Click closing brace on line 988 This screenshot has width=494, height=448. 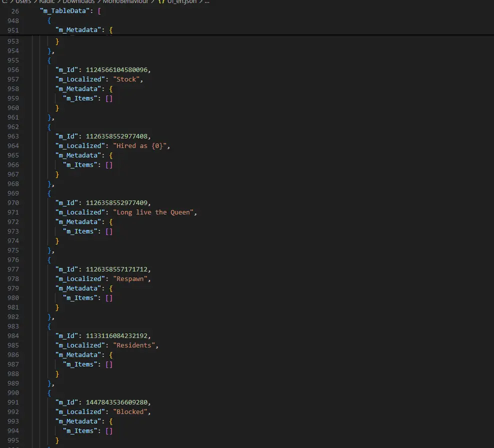click(57, 374)
